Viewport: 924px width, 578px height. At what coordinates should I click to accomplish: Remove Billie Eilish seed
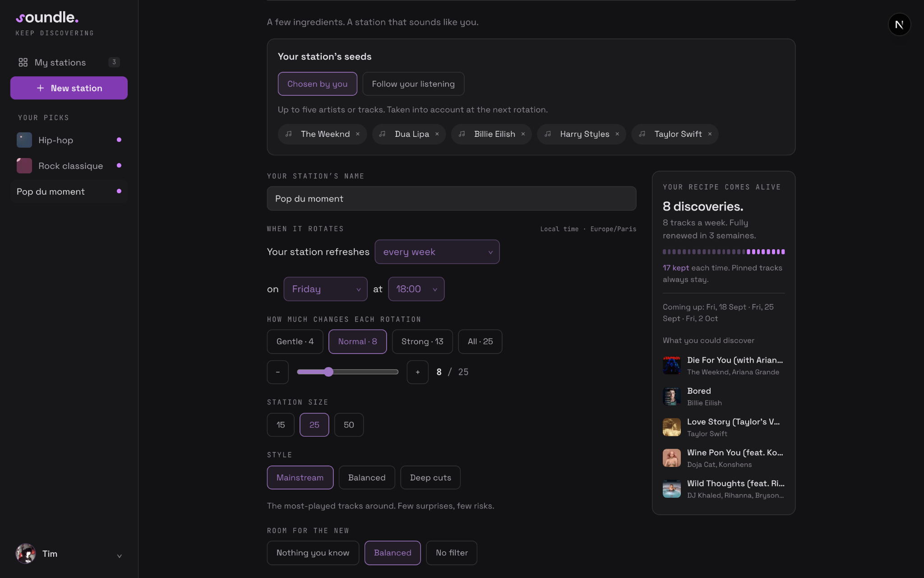point(523,134)
